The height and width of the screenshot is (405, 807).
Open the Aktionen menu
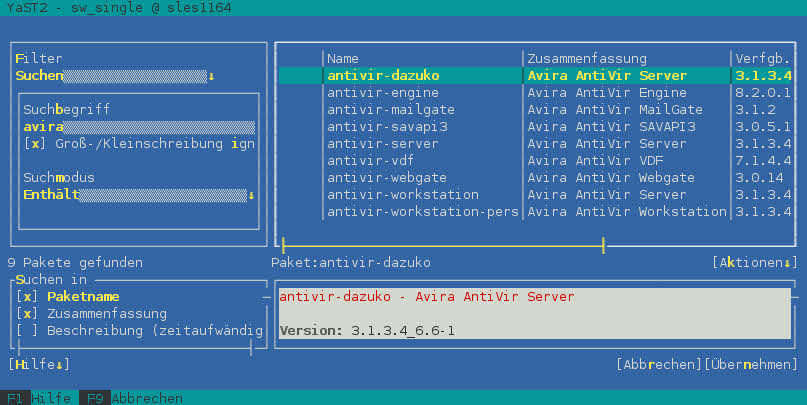[x=754, y=262]
